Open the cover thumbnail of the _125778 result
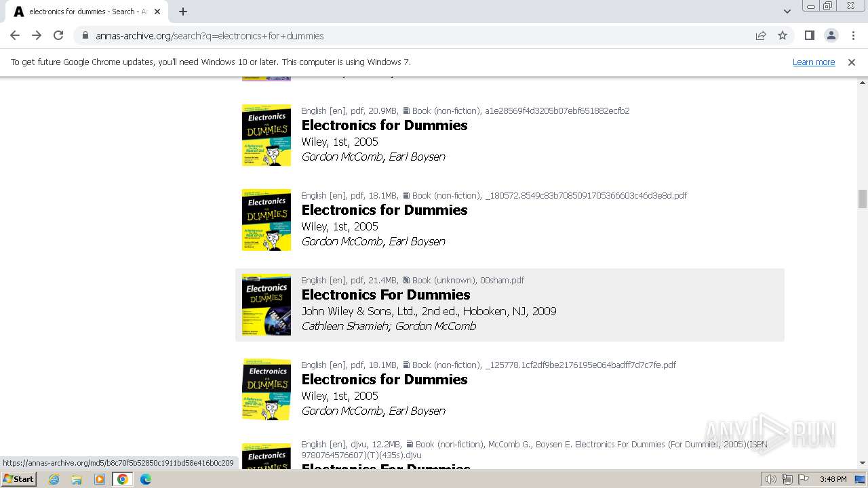The image size is (868, 488). click(267, 389)
